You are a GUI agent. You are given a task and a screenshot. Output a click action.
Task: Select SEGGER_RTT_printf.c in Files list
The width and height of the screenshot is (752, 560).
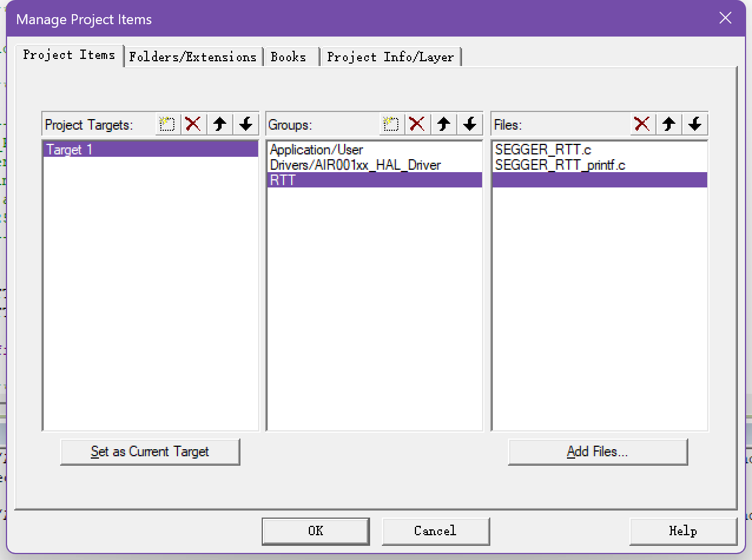[x=560, y=165]
